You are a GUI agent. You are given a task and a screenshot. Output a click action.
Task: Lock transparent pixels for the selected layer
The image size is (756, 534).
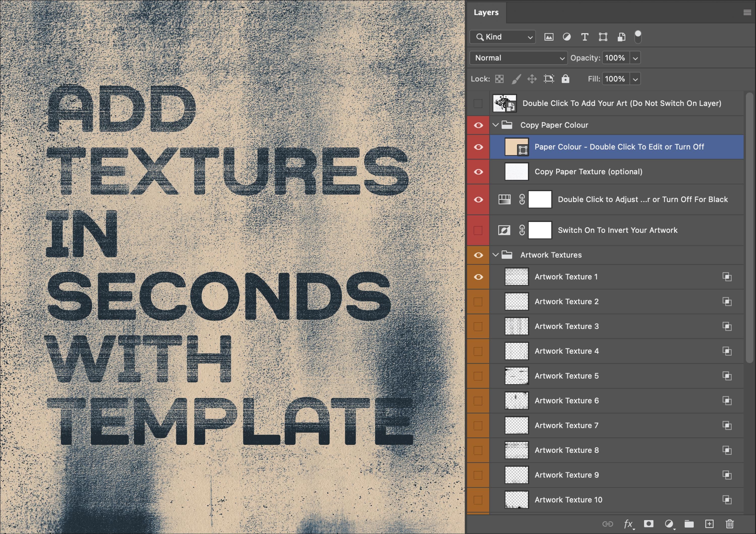click(x=499, y=79)
